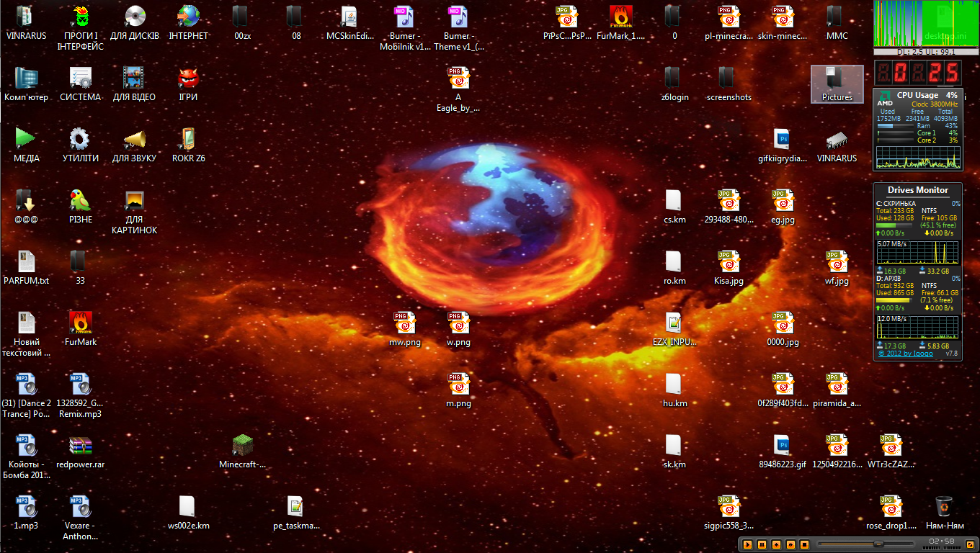Open the "© 2012 by Igogo" link
This screenshot has width=980, height=553.
click(x=906, y=354)
